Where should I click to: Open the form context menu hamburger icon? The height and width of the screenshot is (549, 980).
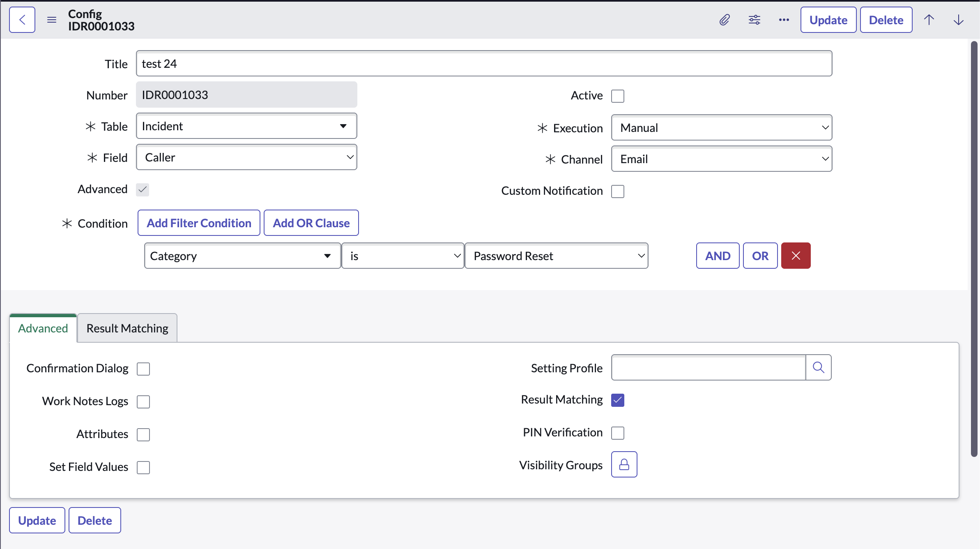point(52,20)
